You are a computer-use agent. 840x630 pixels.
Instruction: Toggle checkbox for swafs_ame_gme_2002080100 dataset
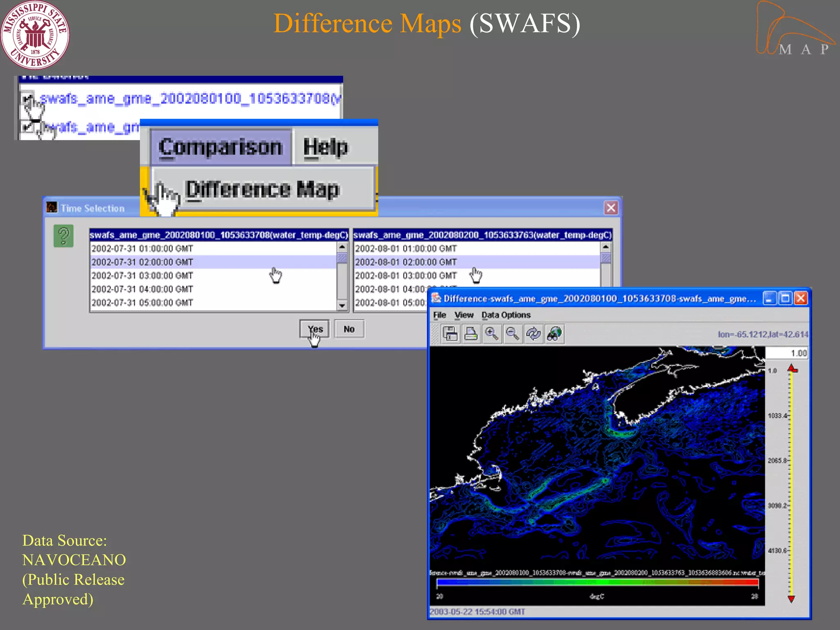(28, 98)
